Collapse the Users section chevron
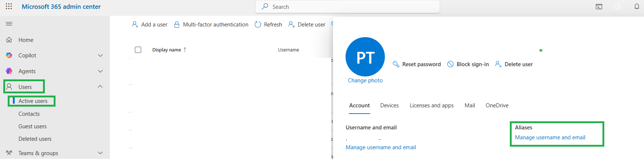644x161 pixels. (x=100, y=86)
